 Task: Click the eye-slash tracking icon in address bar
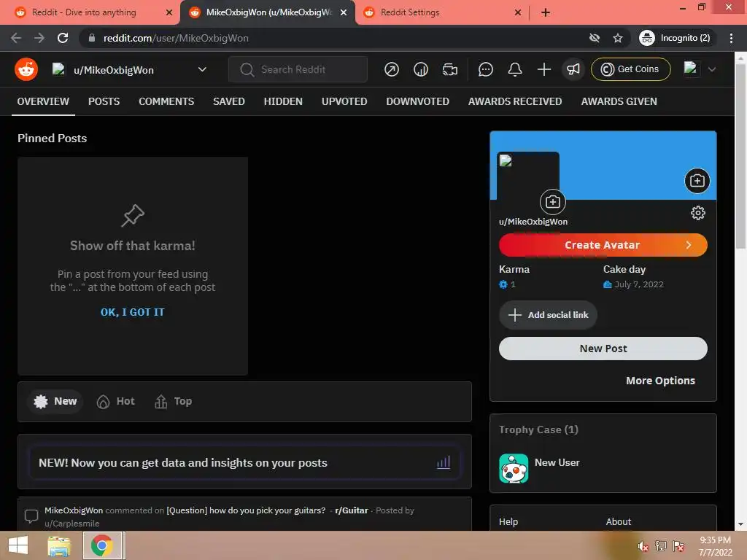(x=594, y=38)
